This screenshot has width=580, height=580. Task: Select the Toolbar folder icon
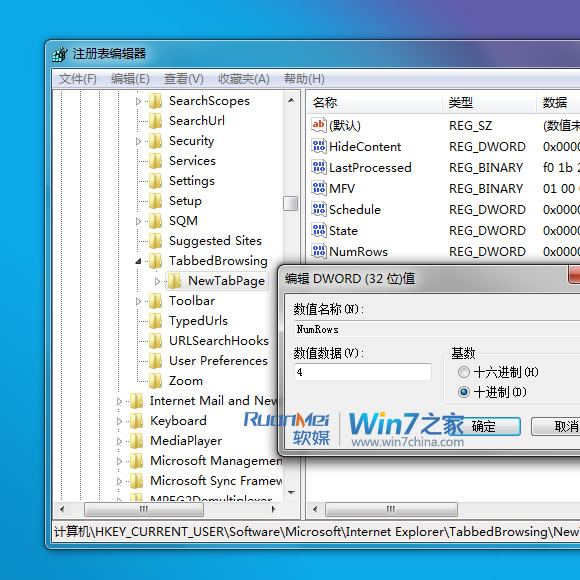click(x=155, y=301)
